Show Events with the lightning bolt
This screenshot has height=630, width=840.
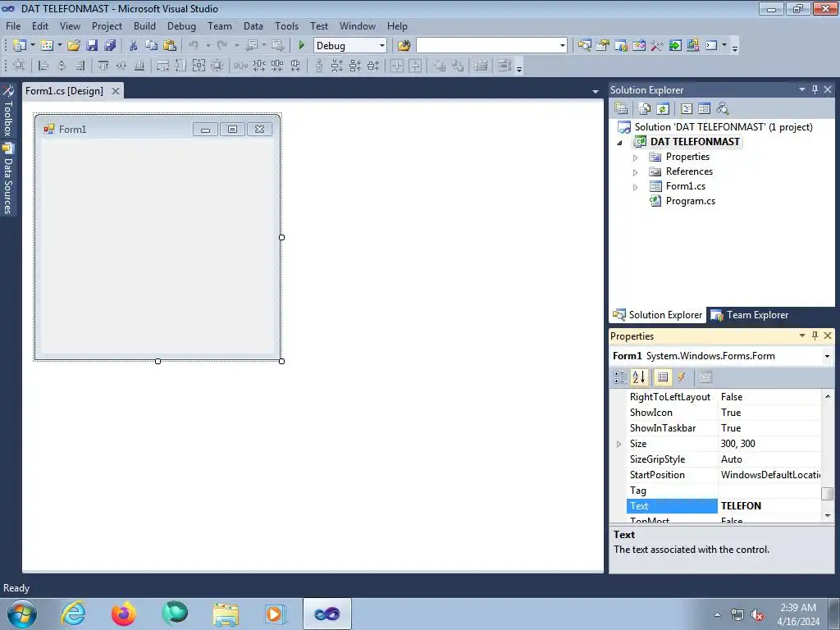point(682,377)
